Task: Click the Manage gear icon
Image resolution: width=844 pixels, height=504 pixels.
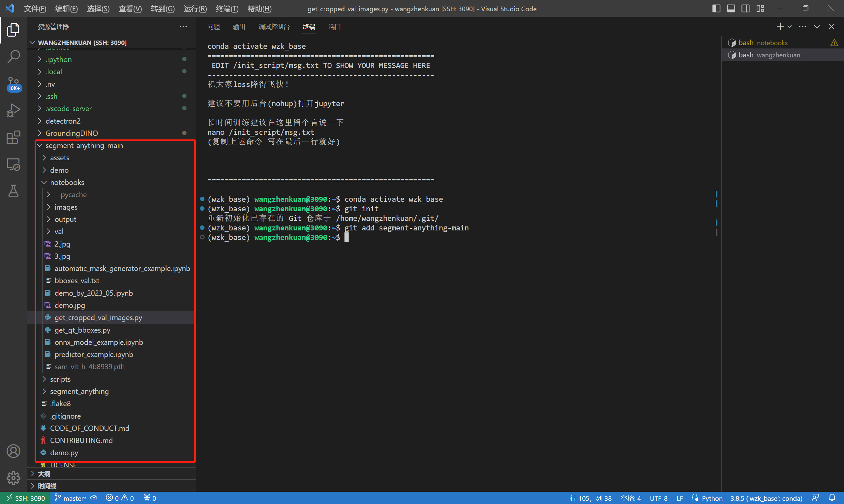Action: coord(13,478)
